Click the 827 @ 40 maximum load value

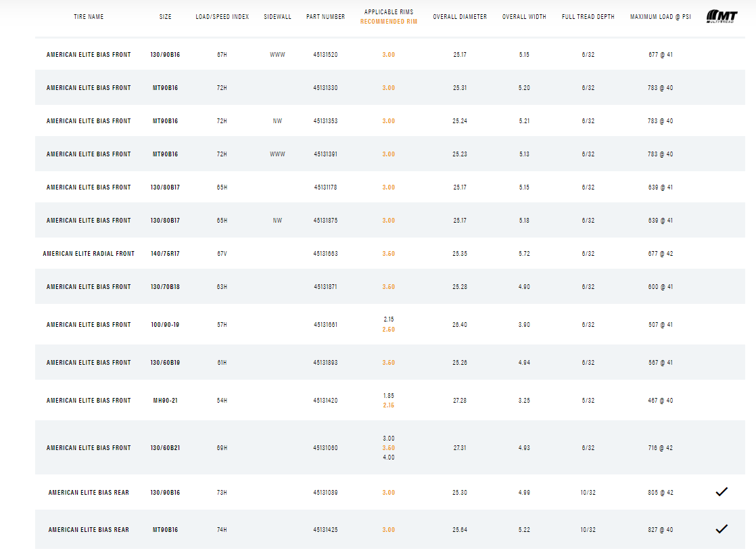tap(660, 530)
